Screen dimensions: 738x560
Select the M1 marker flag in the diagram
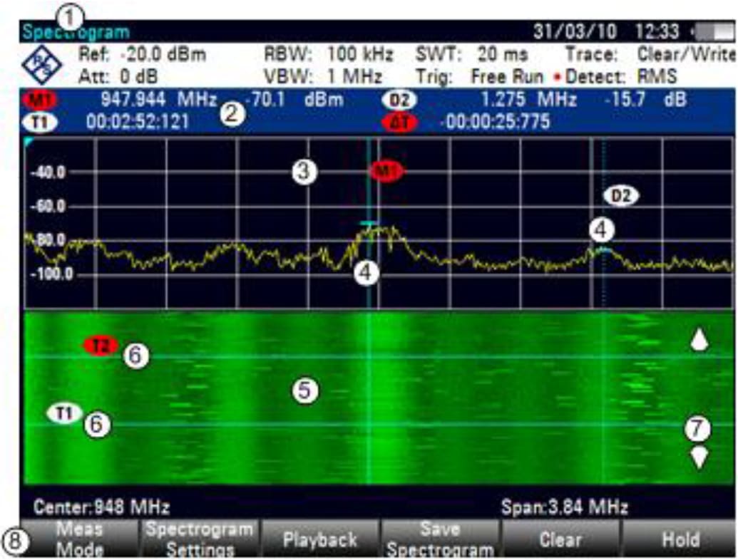tap(388, 170)
